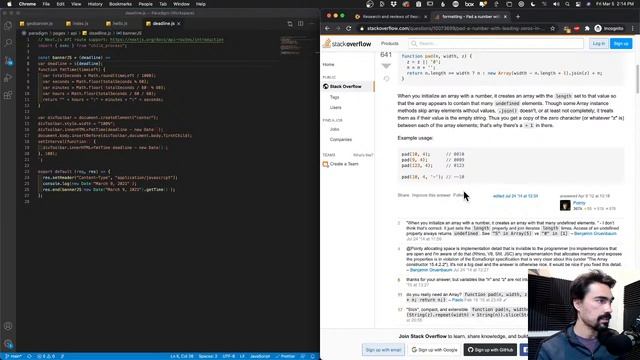640x360 pixels.
Task: Click the nextjs.org docs link in code comment
Action: [x=167, y=40]
